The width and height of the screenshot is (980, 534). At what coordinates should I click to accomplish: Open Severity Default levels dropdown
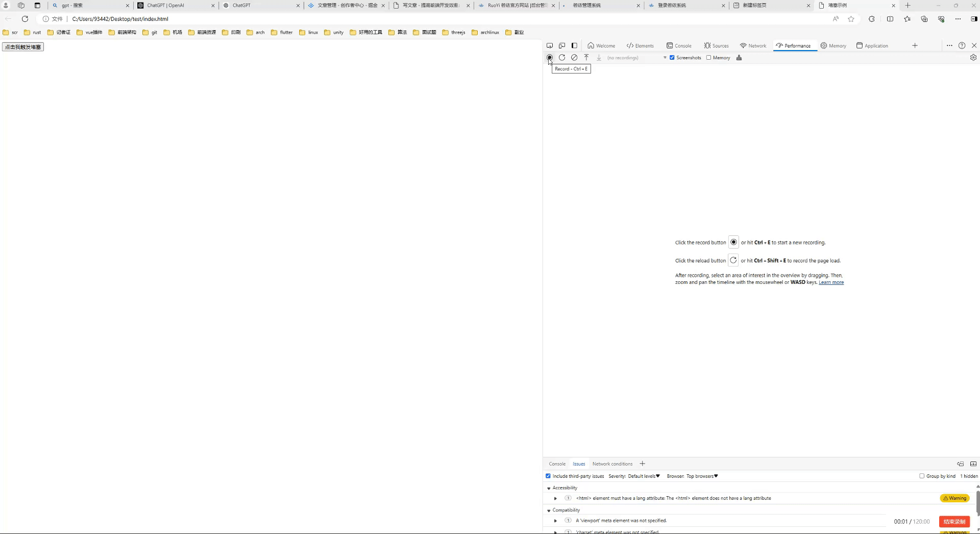click(644, 476)
